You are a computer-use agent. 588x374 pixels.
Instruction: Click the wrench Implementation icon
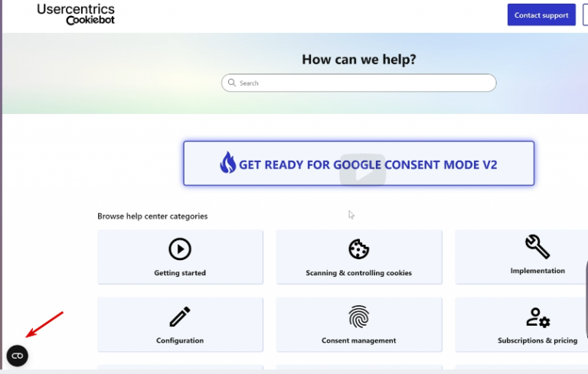click(537, 246)
